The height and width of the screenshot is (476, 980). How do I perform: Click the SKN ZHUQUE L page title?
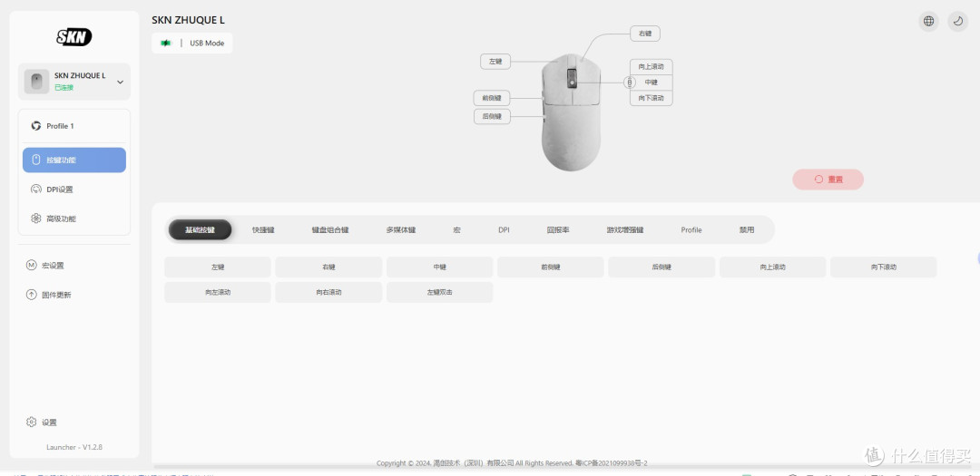click(188, 20)
